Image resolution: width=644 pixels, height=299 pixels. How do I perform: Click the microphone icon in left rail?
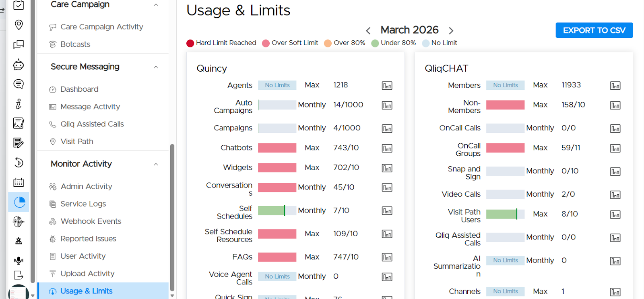coord(19,261)
